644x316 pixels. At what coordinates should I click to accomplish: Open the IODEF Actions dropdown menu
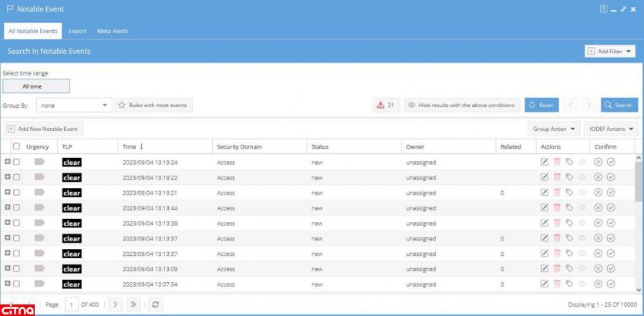coord(612,128)
